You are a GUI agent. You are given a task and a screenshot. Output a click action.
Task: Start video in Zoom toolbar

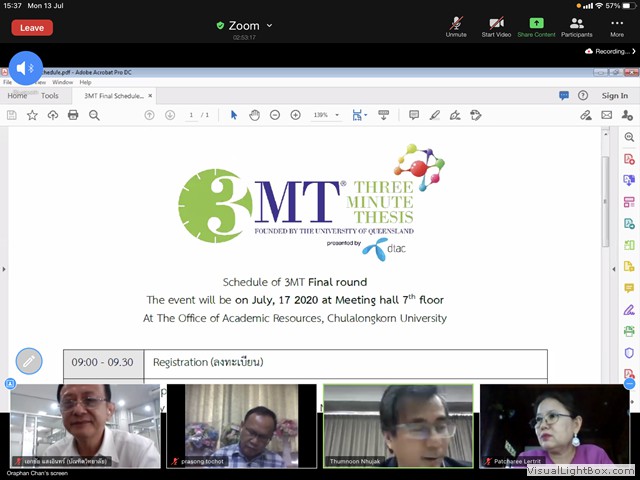pyautogui.click(x=496, y=27)
